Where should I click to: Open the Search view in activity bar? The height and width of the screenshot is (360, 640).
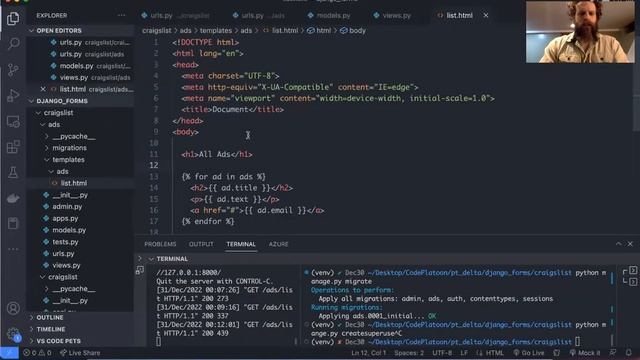click(x=13, y=44)
